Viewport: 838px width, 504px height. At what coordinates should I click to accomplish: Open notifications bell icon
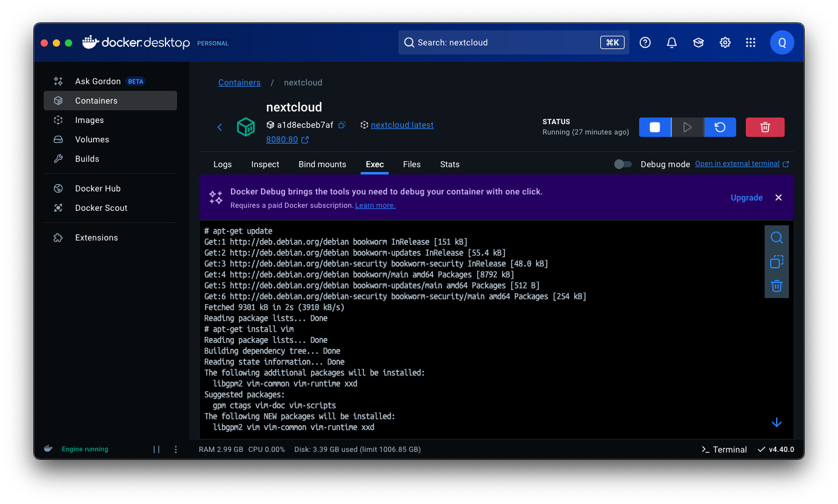[672, 42]
